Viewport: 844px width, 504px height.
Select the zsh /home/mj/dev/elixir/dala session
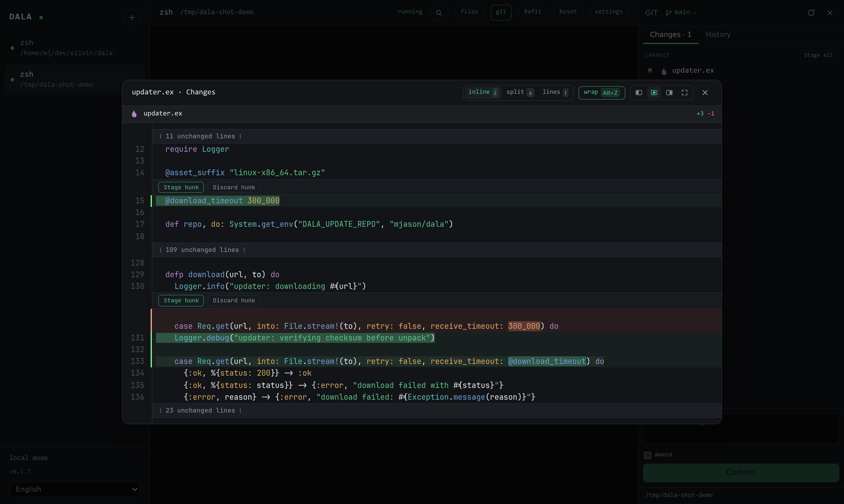point(75,47)
